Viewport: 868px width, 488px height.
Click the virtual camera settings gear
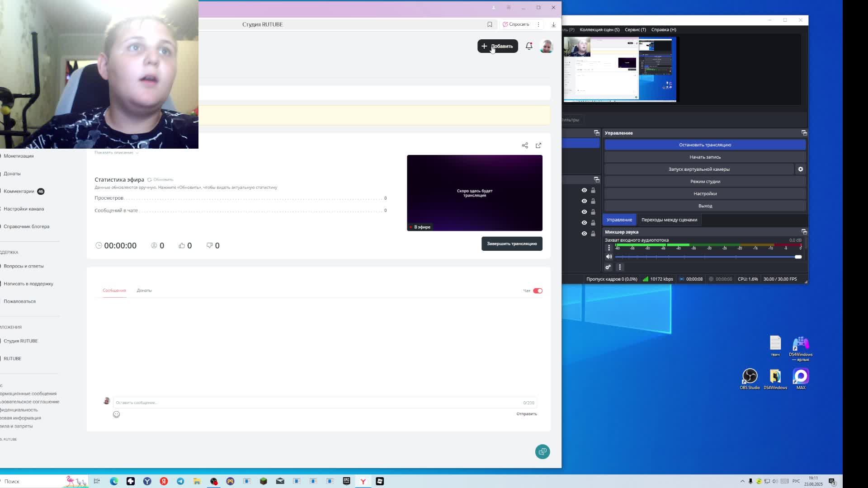coord(801,169)
